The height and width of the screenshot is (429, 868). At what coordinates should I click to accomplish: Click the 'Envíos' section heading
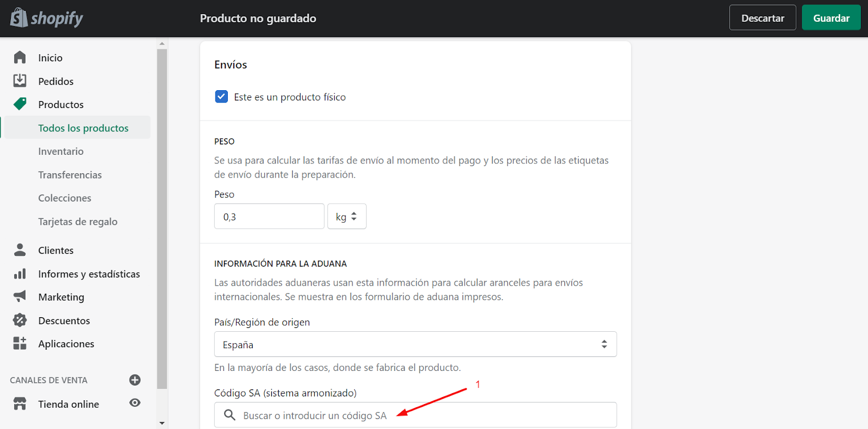pos(231,65)
